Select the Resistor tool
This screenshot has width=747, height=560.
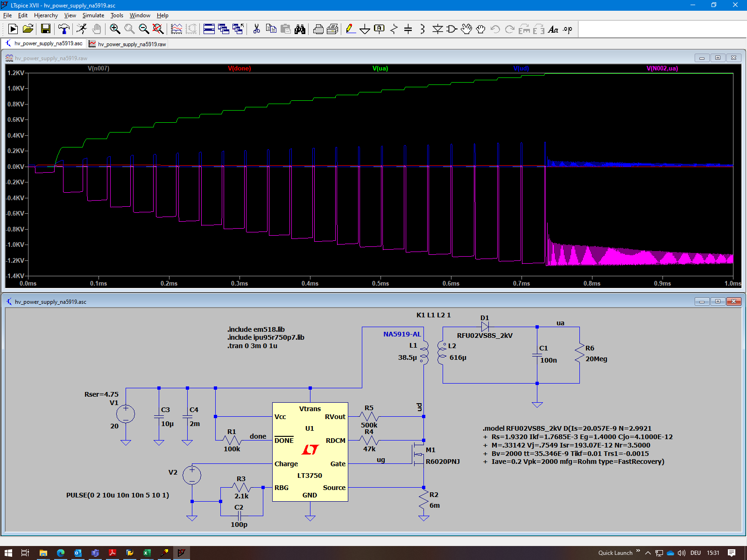pyautogui.click(x=394, y=29)
